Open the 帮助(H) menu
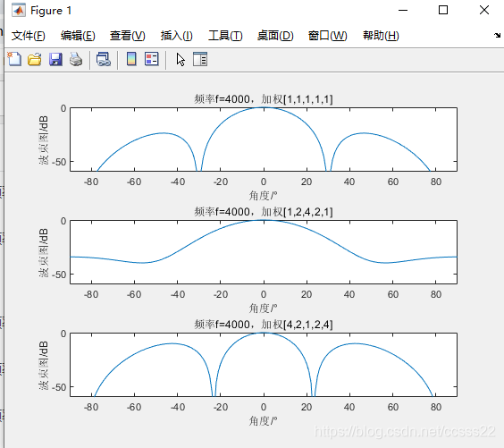The image size is (504, 448). [381, 36]
